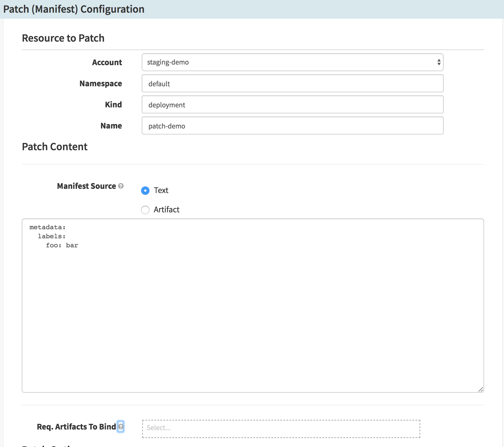Click the Account dropdown stepper arrows

pos(439,62)
